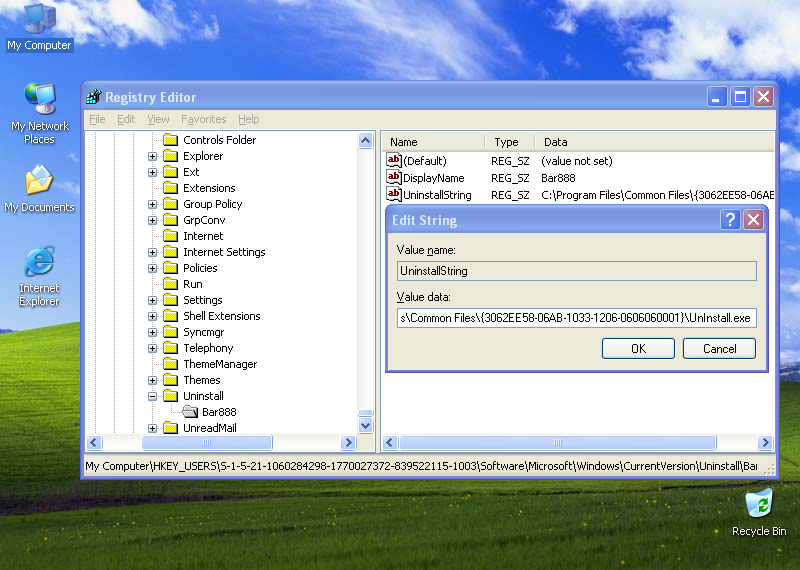
Task: Open the View menu
Action: [158, 119]
